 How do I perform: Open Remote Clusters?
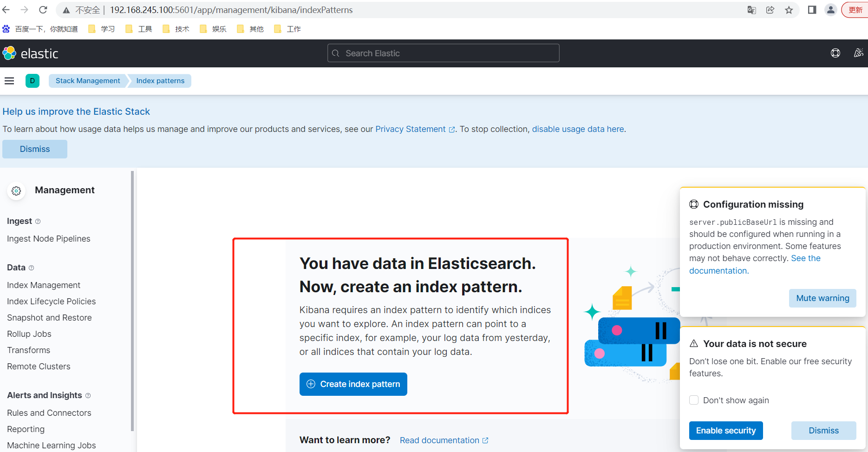39,367
